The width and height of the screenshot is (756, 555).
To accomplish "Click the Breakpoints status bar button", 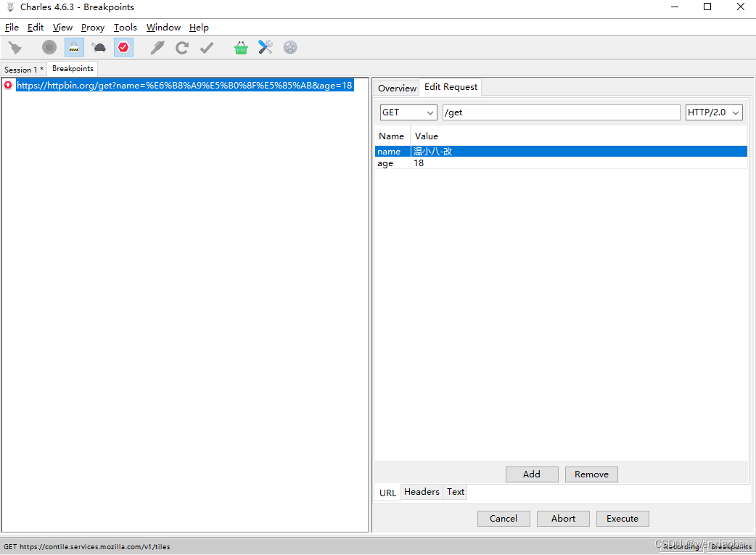I will click(x=731, y=546).
